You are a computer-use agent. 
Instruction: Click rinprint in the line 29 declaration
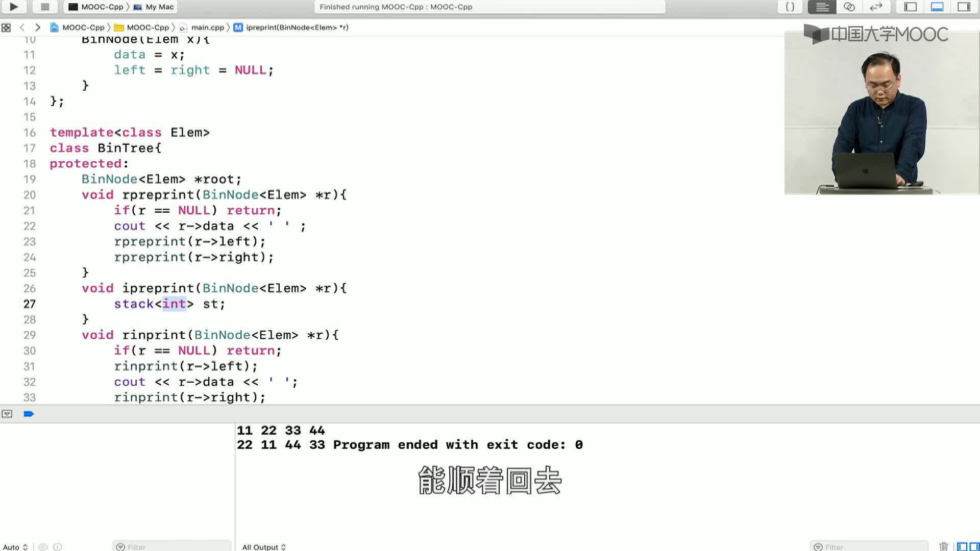point(154,335)
